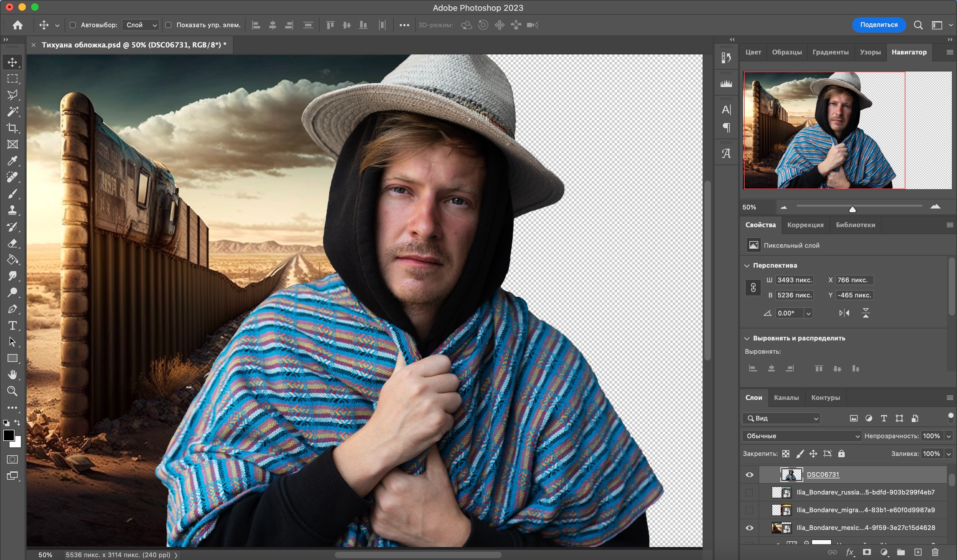Flip layer horizontally in Properties

coord(844,313)
